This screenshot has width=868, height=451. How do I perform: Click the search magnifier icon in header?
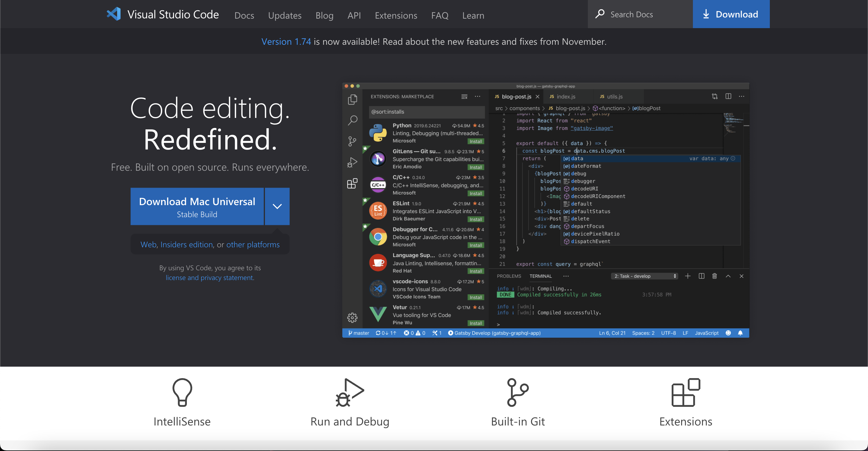pos(600,14)
